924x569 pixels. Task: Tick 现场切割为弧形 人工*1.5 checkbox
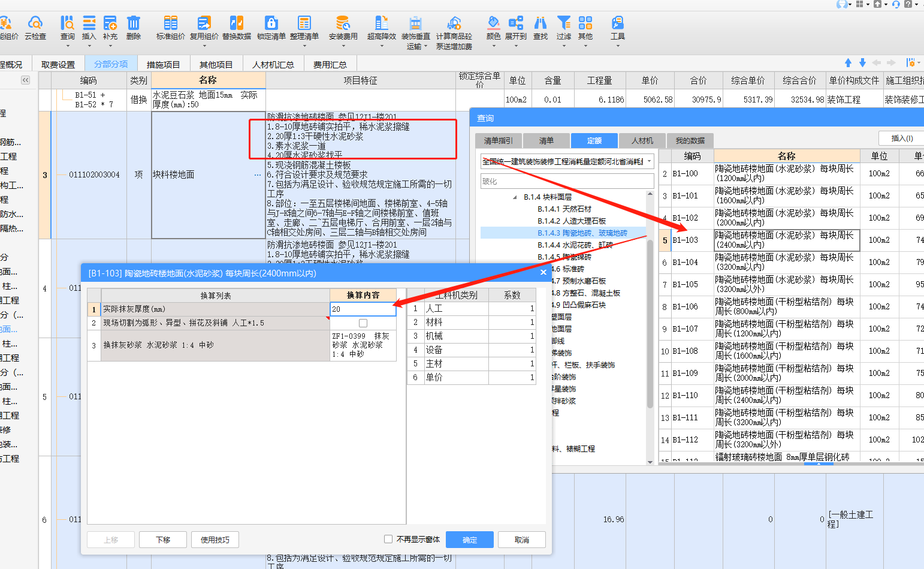click(363, 323)
